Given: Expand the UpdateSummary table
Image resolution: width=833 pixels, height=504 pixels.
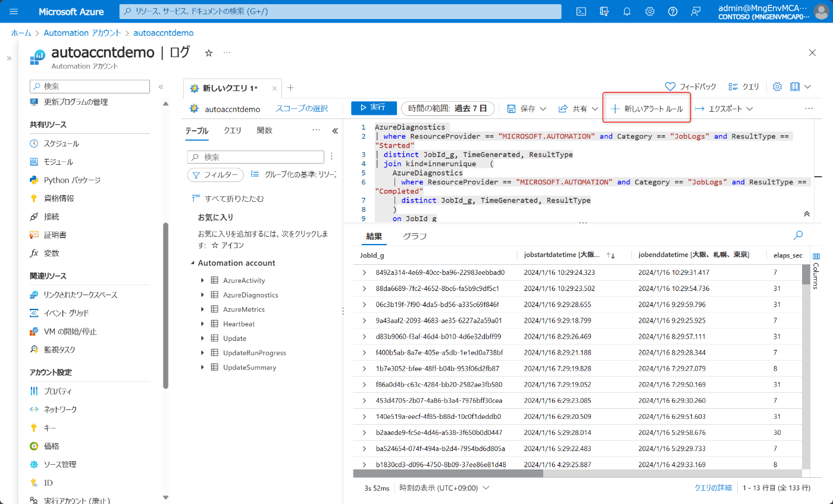Looking at the screenshot, I should point(203,367).
